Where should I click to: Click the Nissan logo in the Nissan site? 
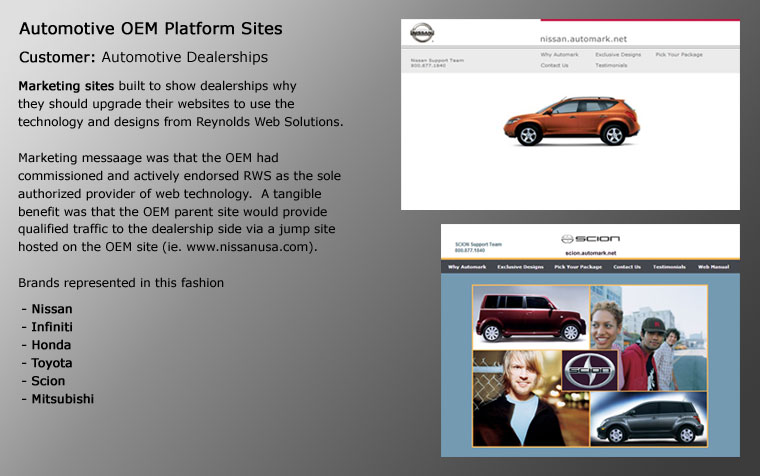click(x=422, y=33)
